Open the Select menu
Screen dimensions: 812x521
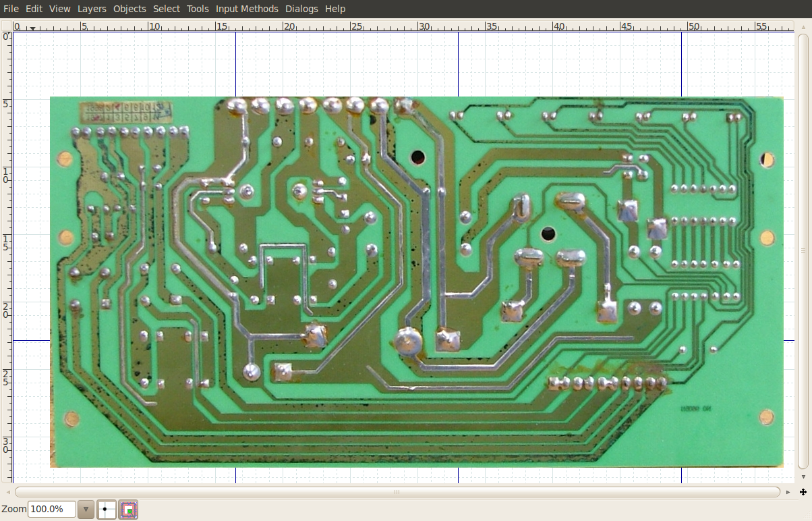pos(167,9)
